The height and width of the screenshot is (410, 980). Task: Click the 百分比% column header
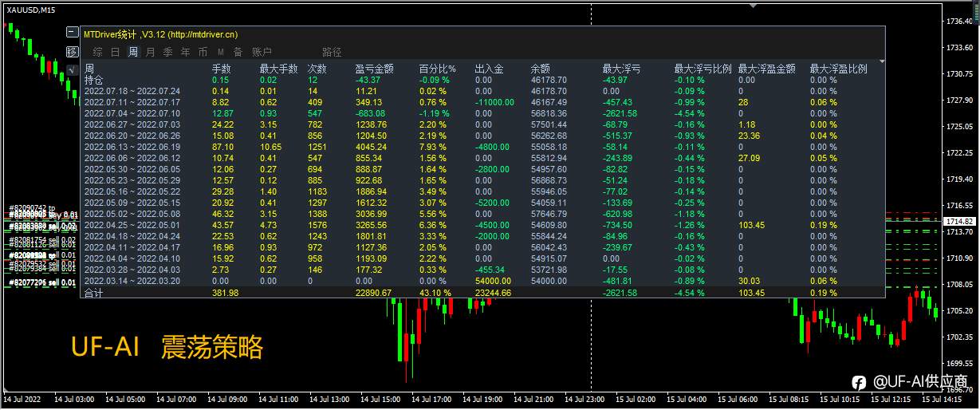[x=438, y=69]
